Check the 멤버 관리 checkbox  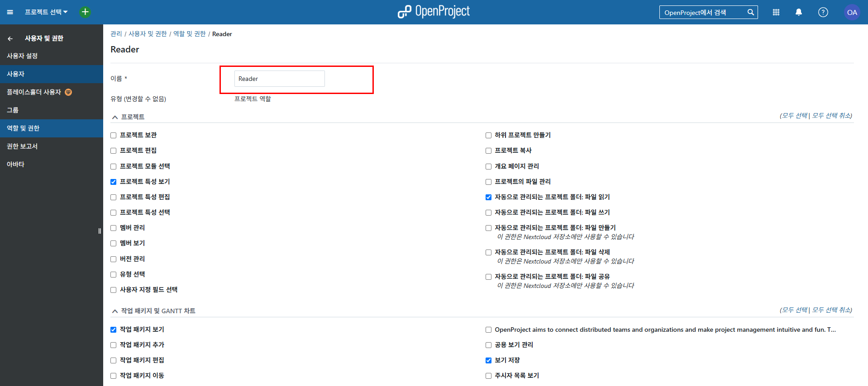[x=114, y=228]
